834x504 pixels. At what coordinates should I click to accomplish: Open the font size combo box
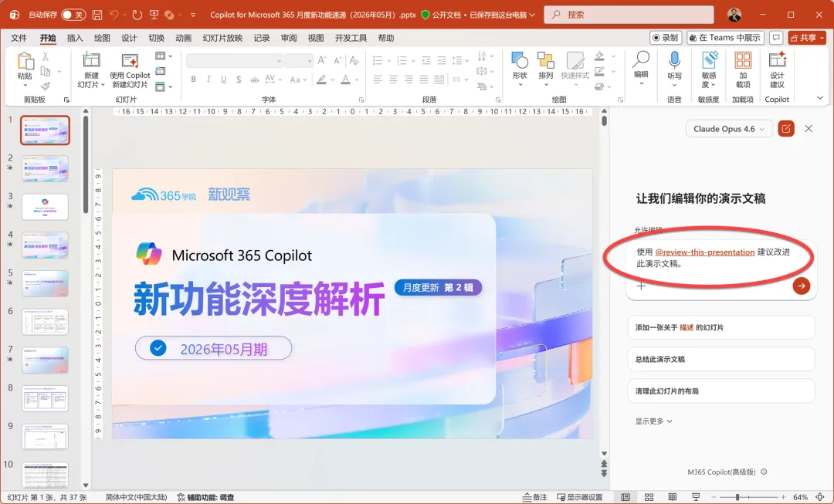[x=298, y=61]
